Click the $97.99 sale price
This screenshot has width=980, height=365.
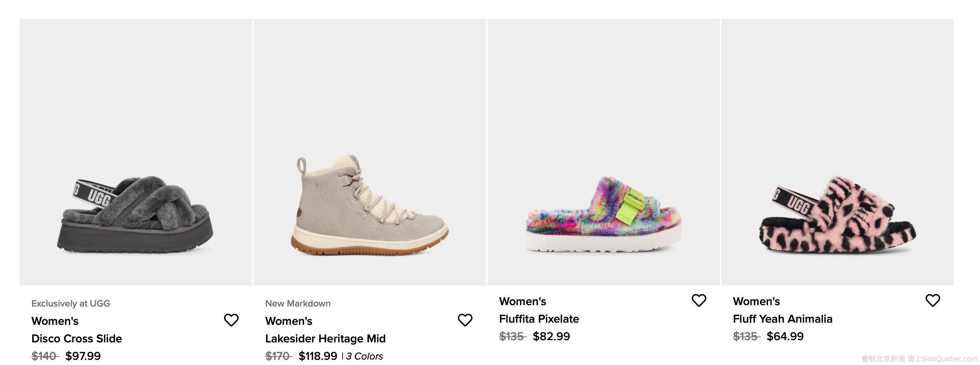[83, 356]
